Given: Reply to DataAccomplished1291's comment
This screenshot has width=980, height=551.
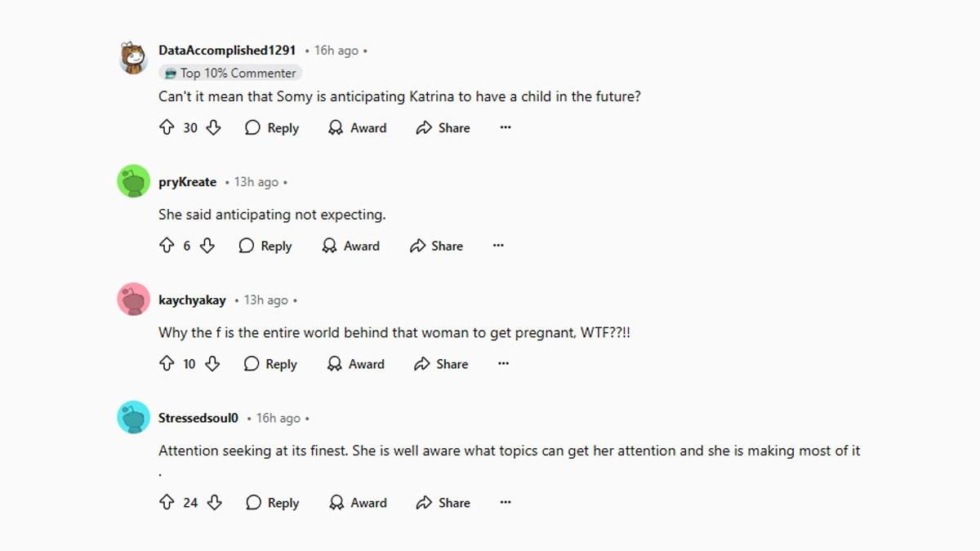Looking at the screenshot, I should pyautogui.click(x=273, y=127).
